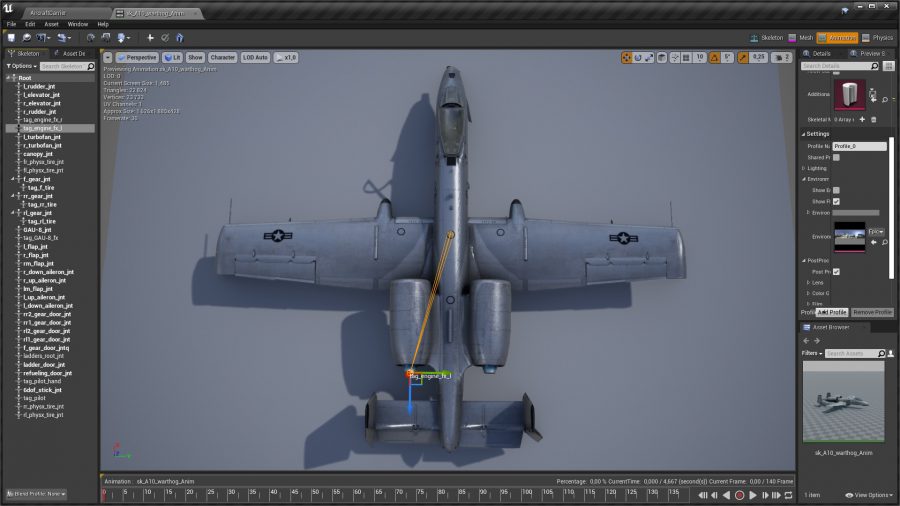Open the Skeleton Options dropdown
Screen dimensions: 900x506
point(22,66)
